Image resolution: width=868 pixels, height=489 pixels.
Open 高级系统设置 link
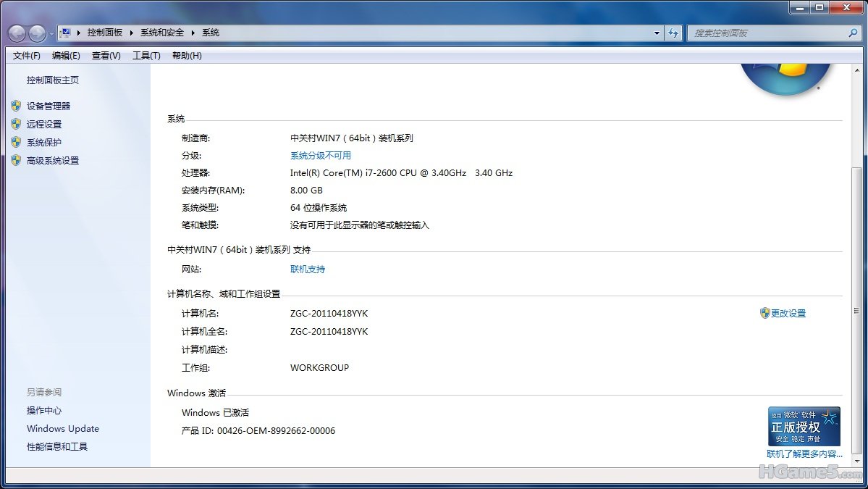point(53,161)
